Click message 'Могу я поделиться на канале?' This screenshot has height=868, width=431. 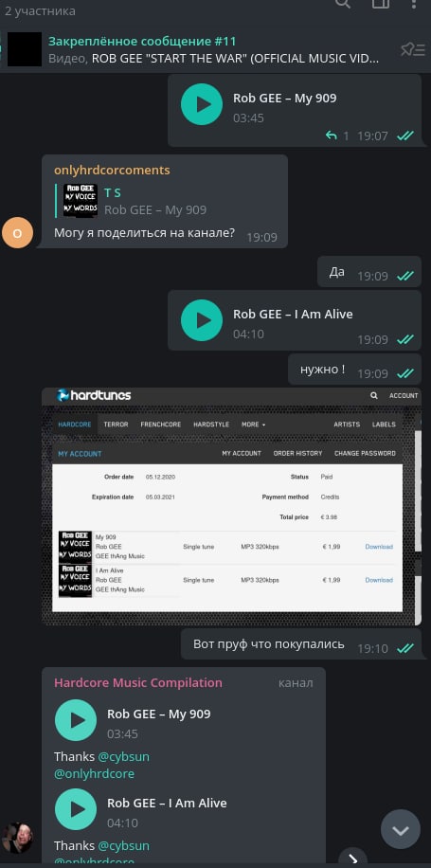click(144, 233)
